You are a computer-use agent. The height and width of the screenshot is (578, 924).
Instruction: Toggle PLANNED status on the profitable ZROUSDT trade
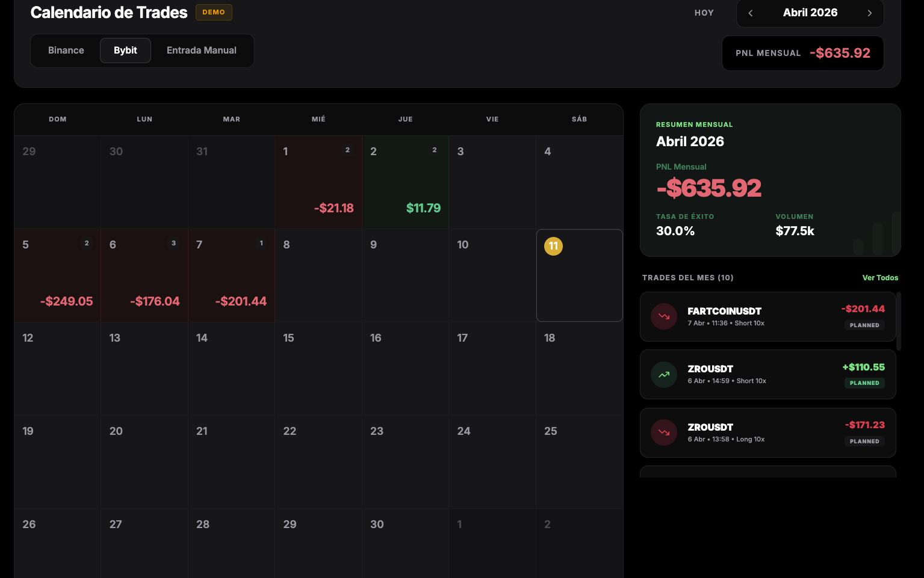point(864,383)
